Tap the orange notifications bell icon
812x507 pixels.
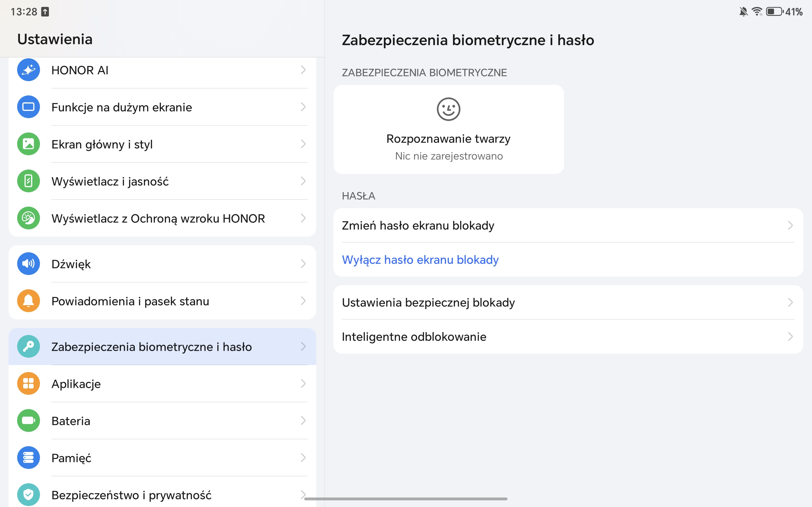[x=29, y=301]
